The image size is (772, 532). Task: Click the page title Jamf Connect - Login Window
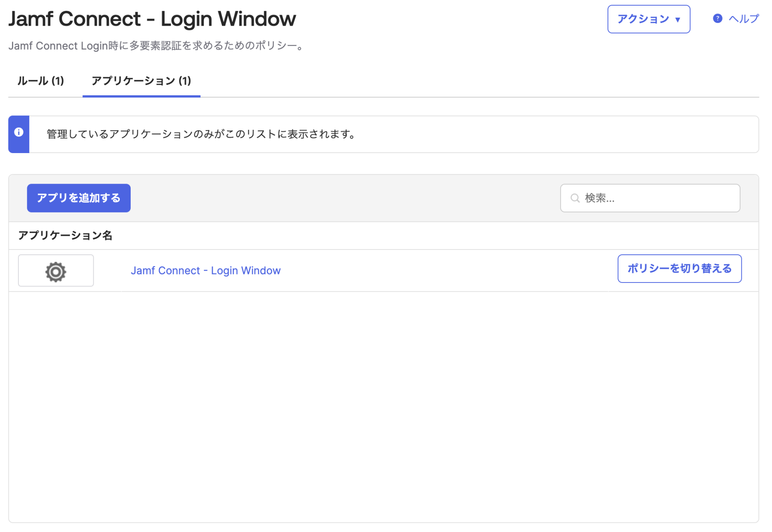[152, 18]
